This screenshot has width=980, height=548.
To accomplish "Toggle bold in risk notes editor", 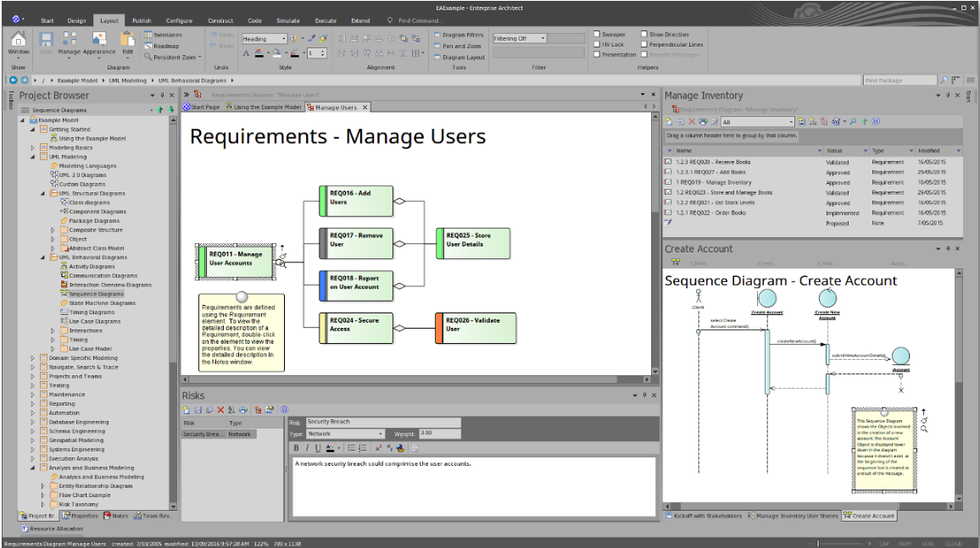I will click(x=296, y=448).
